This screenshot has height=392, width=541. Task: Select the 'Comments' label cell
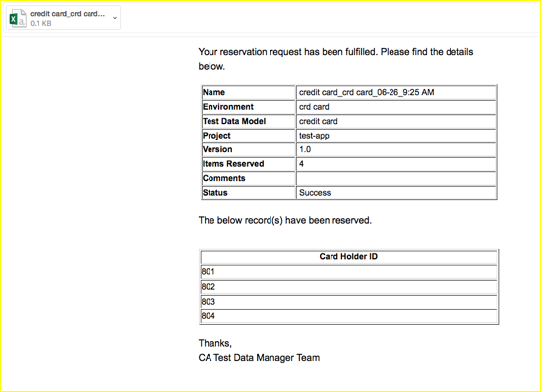coord(249,178)
